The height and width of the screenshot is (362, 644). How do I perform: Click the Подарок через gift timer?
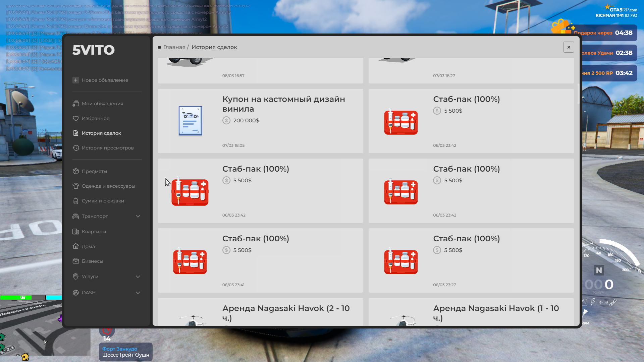pos(602,33)
